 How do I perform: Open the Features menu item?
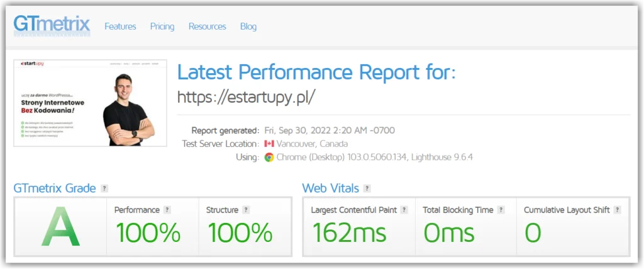(x=120, y=26)
